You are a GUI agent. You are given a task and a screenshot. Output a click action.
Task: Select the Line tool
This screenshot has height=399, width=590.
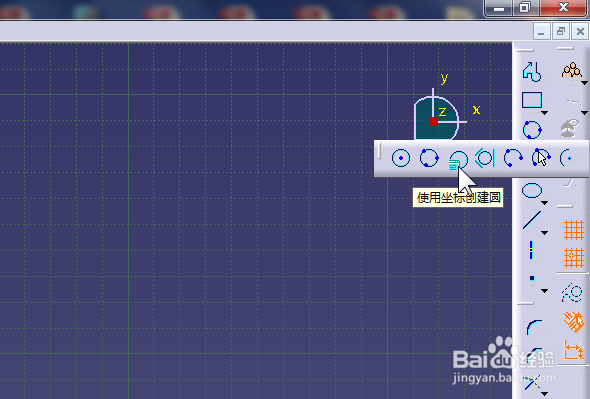tap(532, 221)
